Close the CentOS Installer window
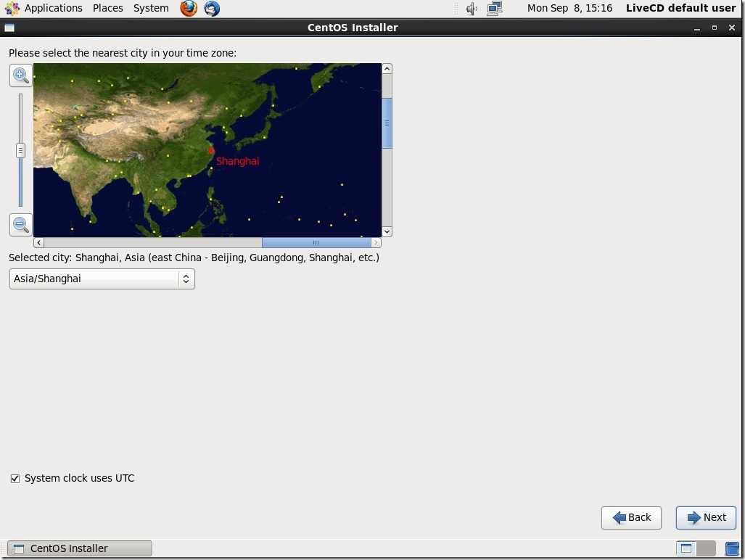Screen dimensions: 745x560 (x=732, y=28)
